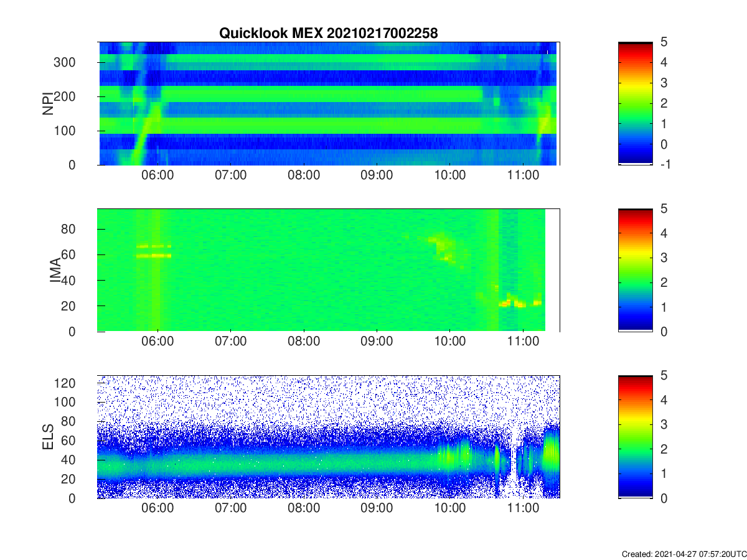This screenshot has width=747, height=560.
Task: Click the IMA spectrogram plot area
Action: pyautogui.click(x=329, y=270)
